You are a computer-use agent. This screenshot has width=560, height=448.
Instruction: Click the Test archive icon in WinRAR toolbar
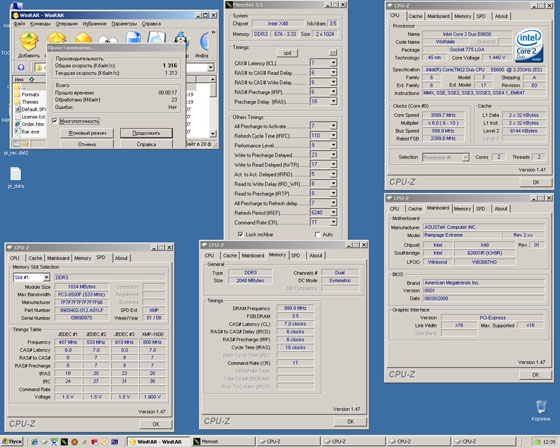coord(84,38)
